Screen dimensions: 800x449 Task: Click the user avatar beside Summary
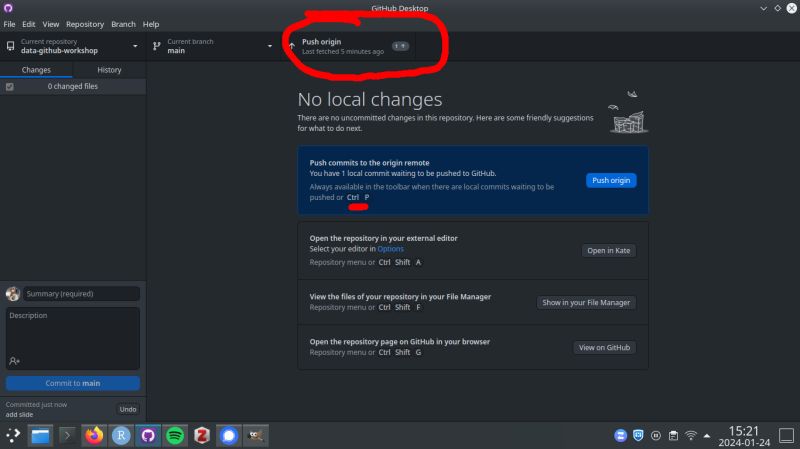pyautogui.click(x=13, y=294)
